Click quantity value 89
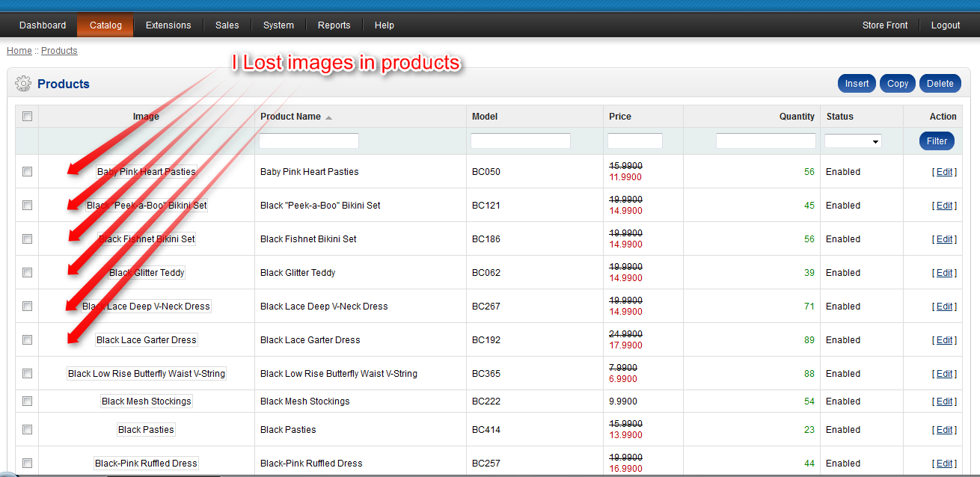Image resolution: width=980 pixels, height=477 pixels. (x=809, y=340)
